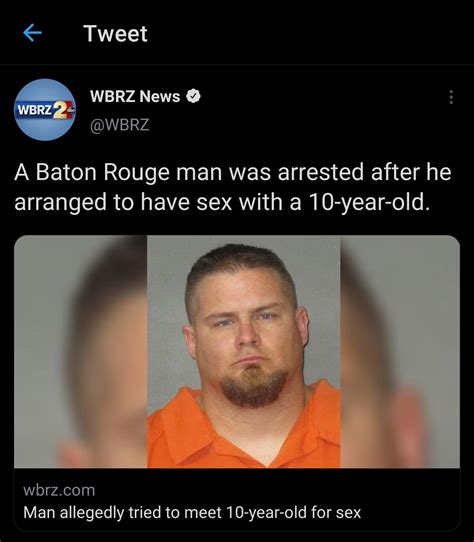Click the verified checkmark badge
Viewport: 474px width, 542px height.
pos(194,96)
